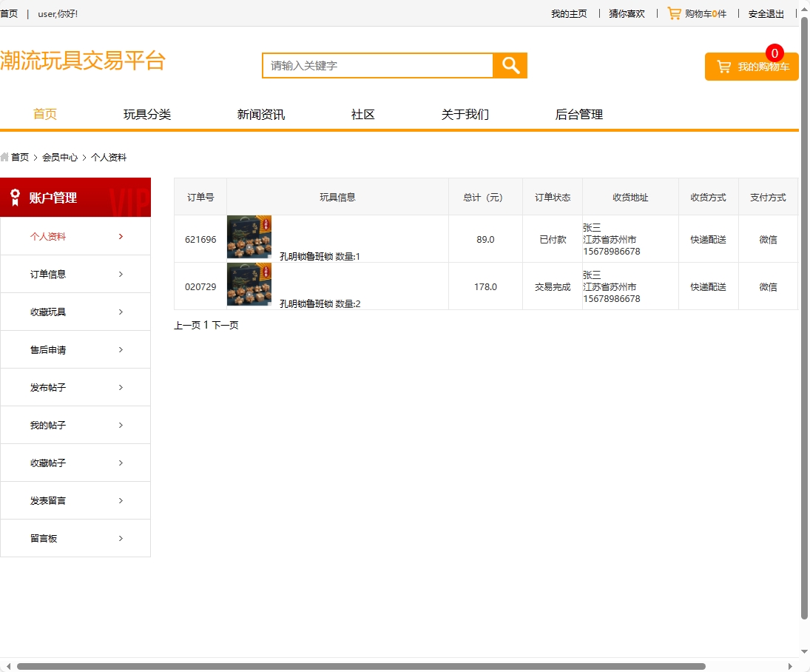Click the orange search magnifier icon
Viewport: 810px width, 672px height.
click(510, 66)
